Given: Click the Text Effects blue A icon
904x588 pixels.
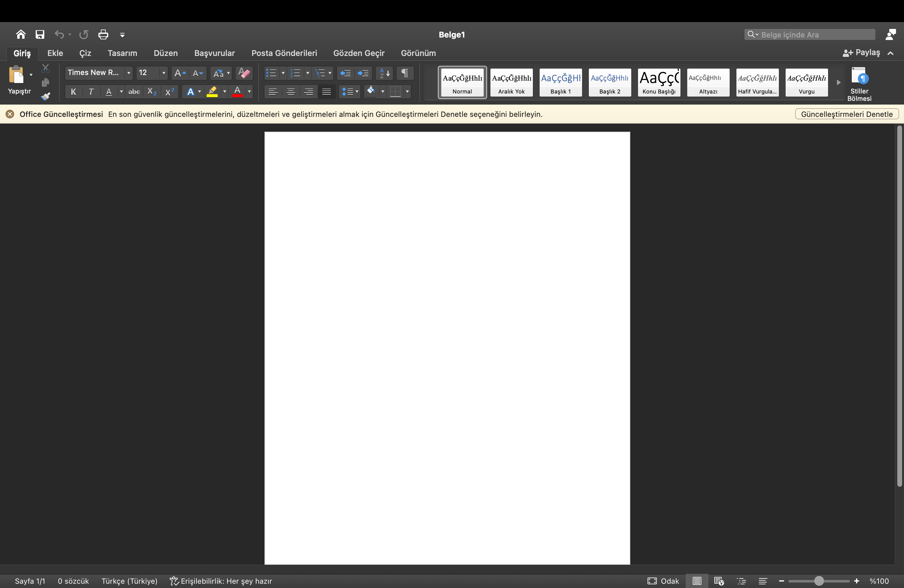Looking at the screenshot, I should click(190, 92).
